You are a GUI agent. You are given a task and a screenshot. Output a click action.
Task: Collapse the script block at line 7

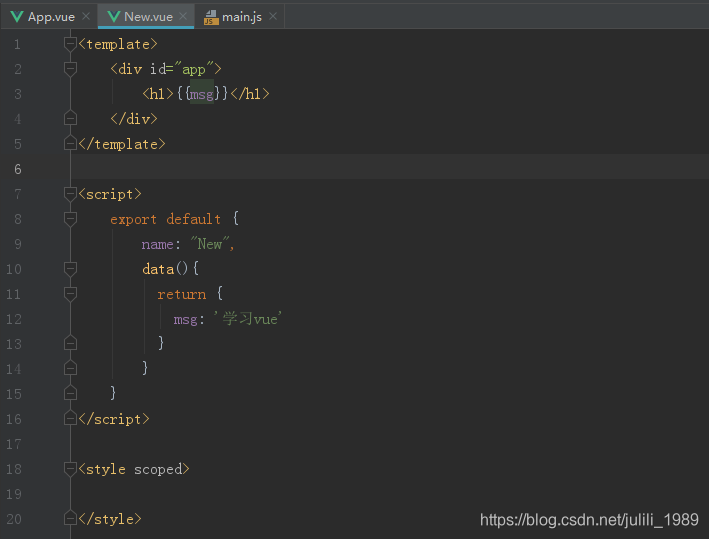[x=70, y=194]
